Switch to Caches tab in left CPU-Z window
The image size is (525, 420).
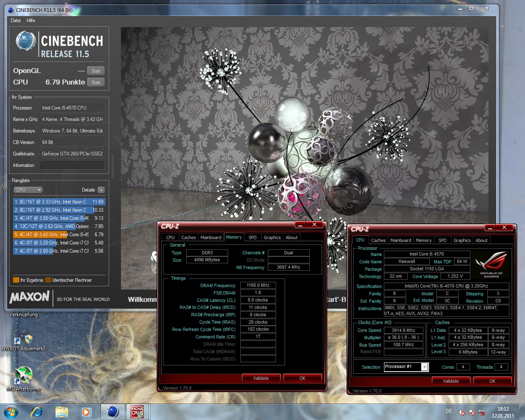tap(188, 237)
